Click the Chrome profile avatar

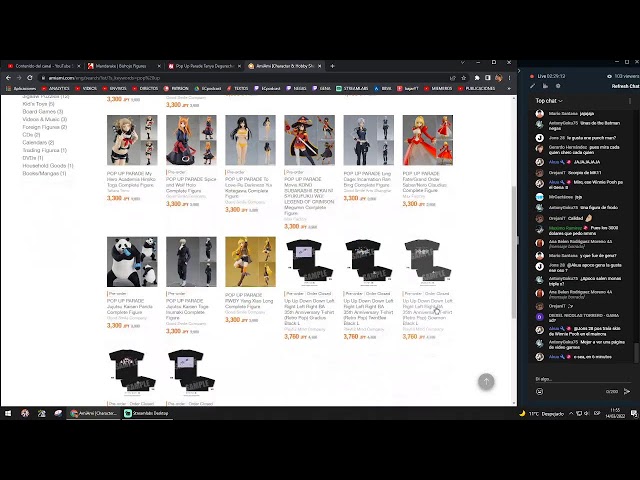[499, 78]
